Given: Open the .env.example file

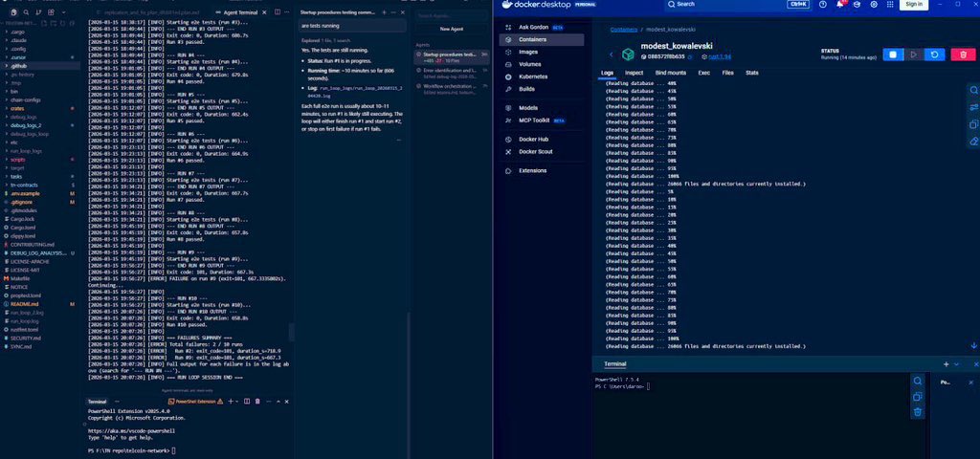Looking at the screenshot, I should pyautogui.click(x=40, y=193).
